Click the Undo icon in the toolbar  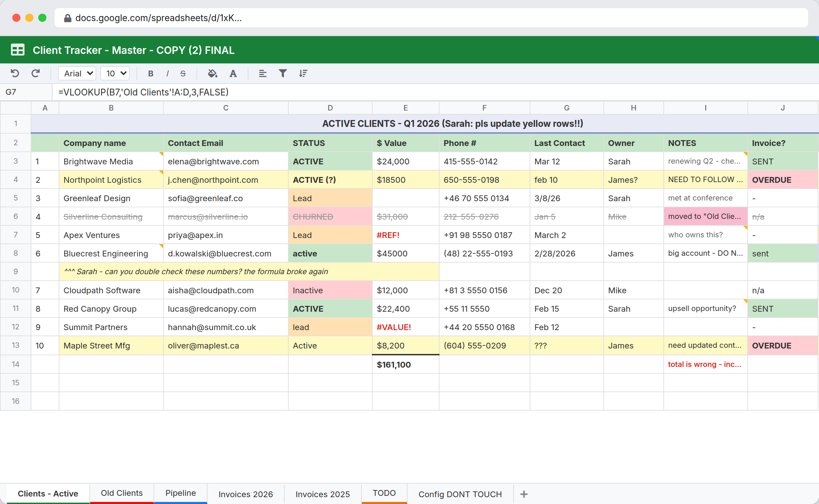[x=14, y=73]
